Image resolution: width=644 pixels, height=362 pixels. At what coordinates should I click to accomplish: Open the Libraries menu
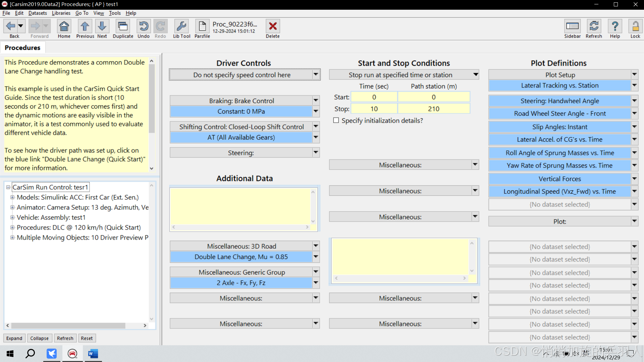(61, 13)
